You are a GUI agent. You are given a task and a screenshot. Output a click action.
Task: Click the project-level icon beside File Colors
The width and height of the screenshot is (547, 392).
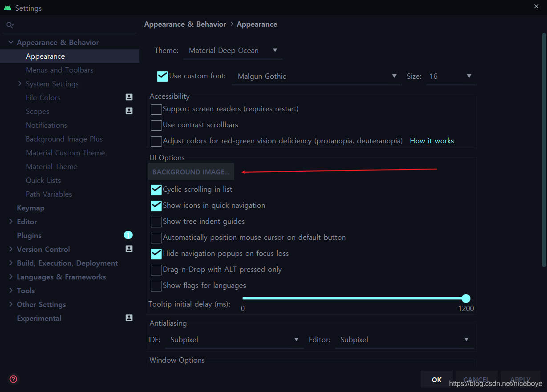coord(129,97)
